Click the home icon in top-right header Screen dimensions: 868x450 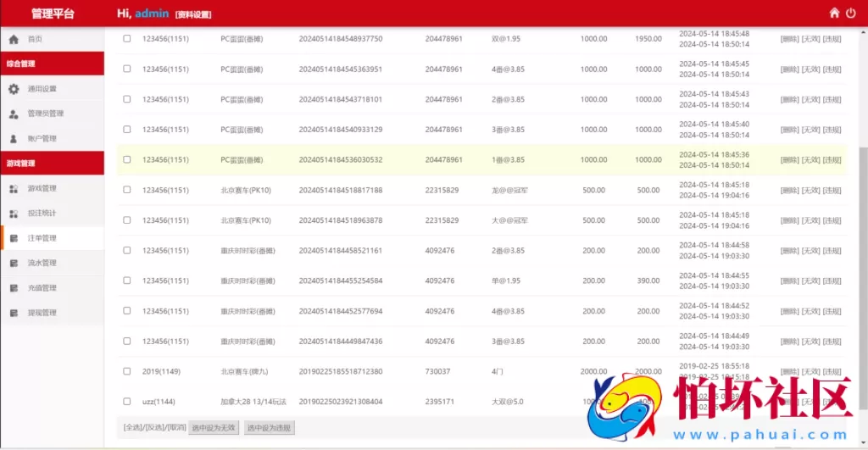[x=834, y=13]
